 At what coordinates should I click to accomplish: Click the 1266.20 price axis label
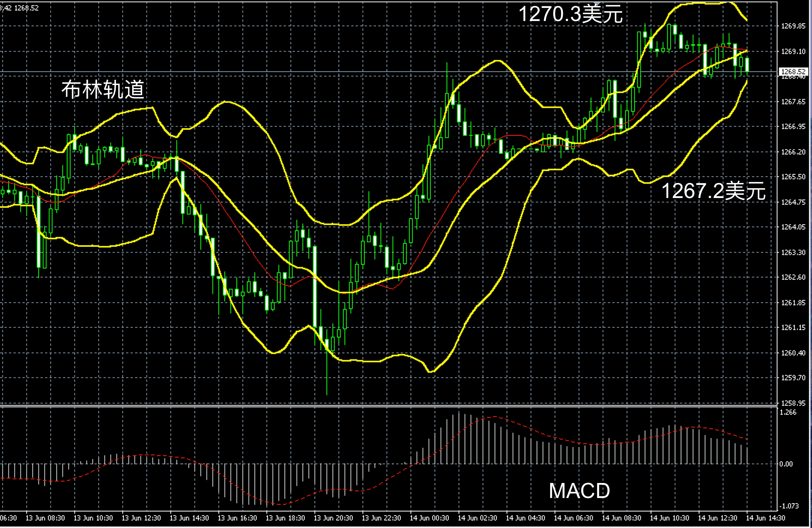(x=793, y=152)
